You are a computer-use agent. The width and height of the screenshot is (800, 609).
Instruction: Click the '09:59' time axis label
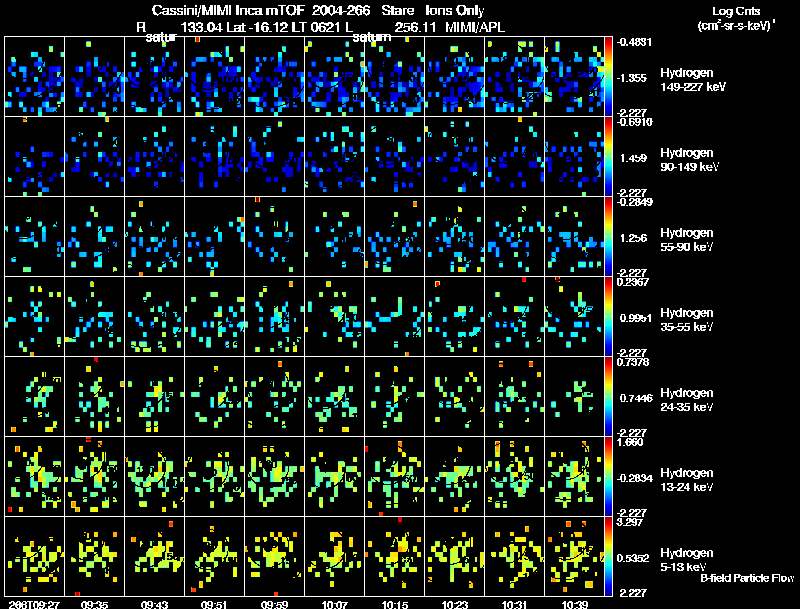pyautogui.click(x=274, y=604)
